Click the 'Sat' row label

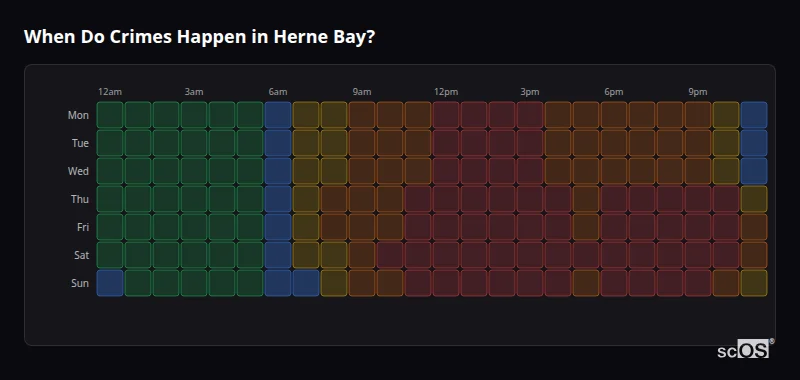click(81, 255)
